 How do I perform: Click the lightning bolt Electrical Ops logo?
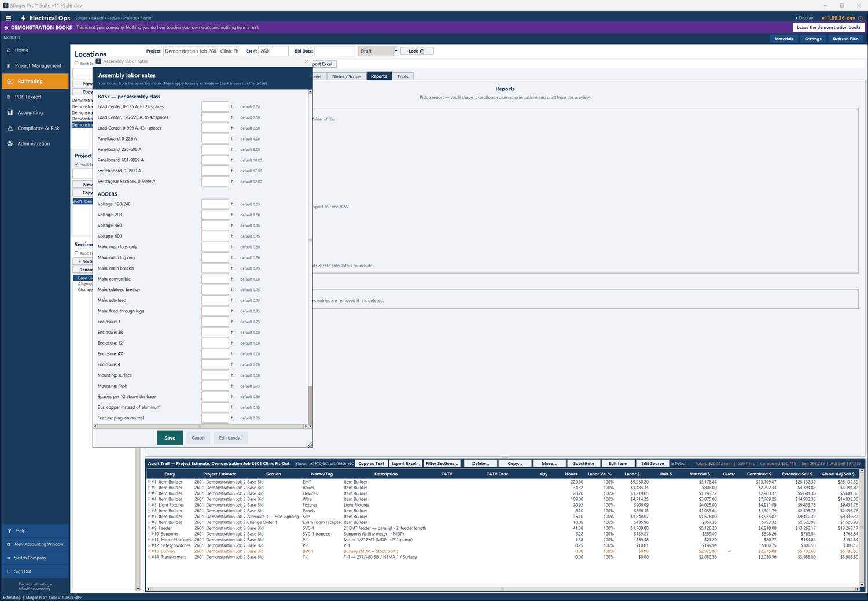click(x=23, y=18)
